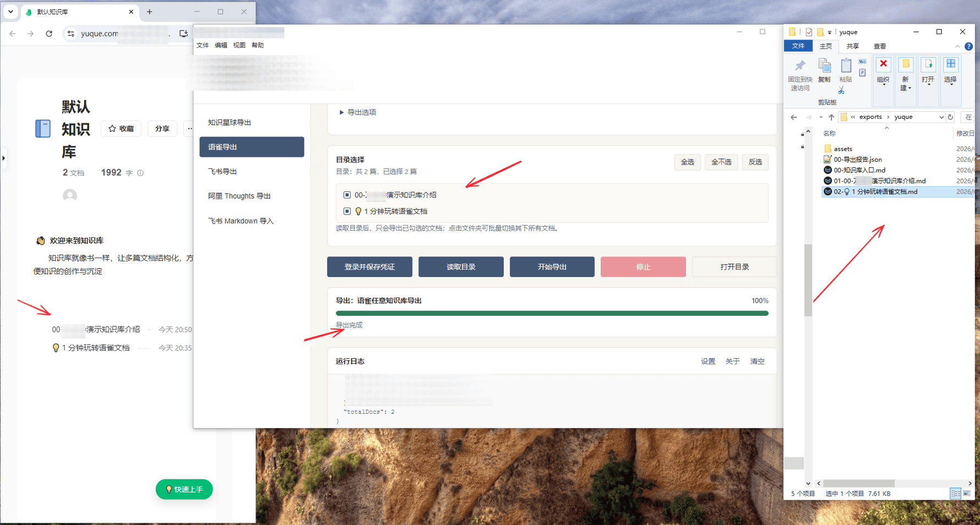
Task: Expand the Yuque left sidebar arrow
Action: coord(4,158)
